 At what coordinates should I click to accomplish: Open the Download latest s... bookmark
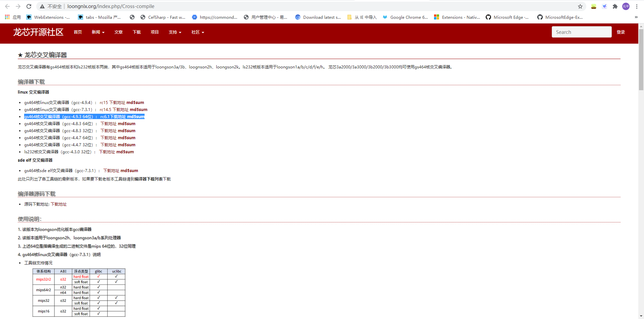tap(318, 17)
